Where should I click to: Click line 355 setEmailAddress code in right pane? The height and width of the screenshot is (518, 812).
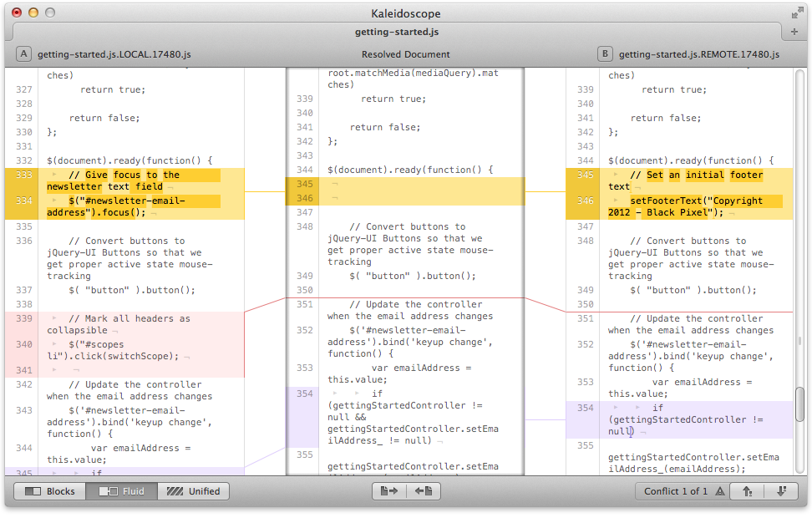(x=693, y=463)
